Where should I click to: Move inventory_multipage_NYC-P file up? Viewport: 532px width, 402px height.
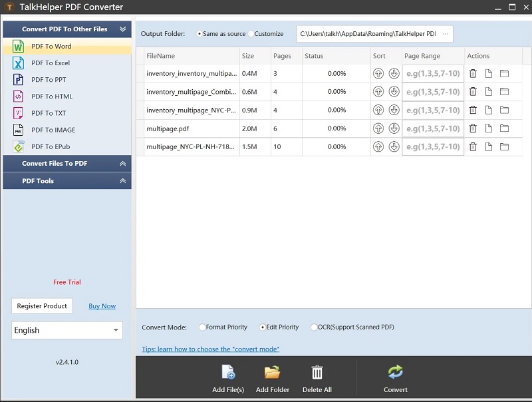tap(378, 110)
